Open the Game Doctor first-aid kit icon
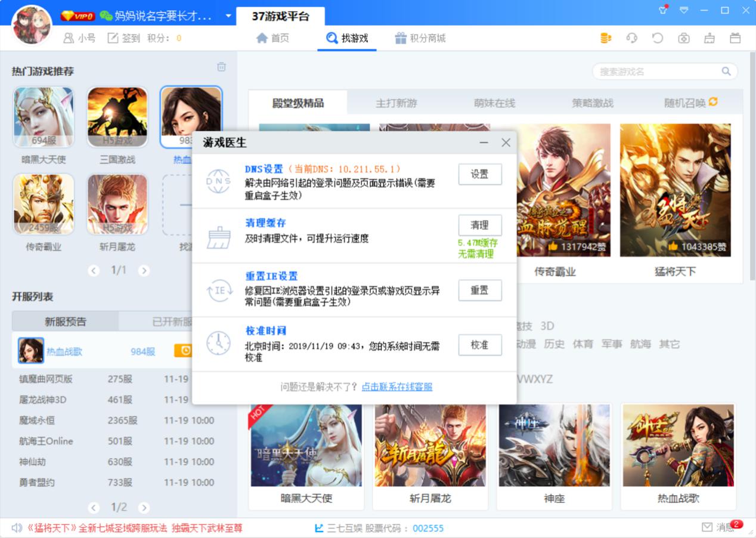This screenshot has width=756, height=538. tap(683, 37)
